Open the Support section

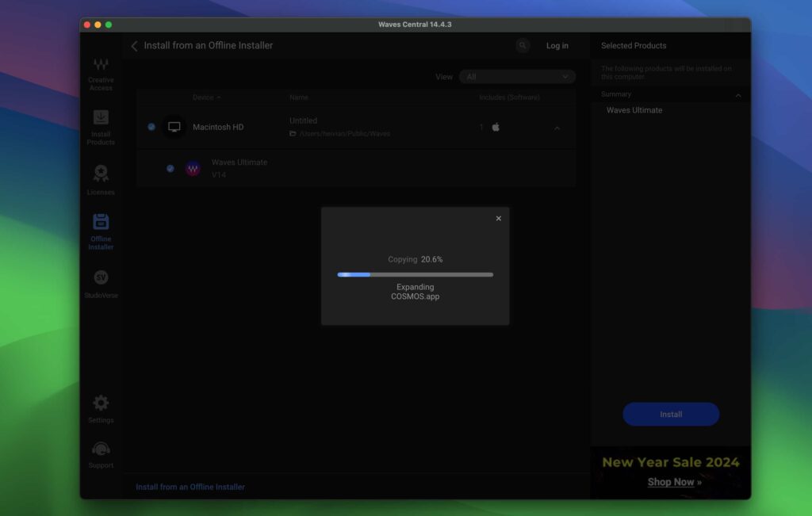101,453
